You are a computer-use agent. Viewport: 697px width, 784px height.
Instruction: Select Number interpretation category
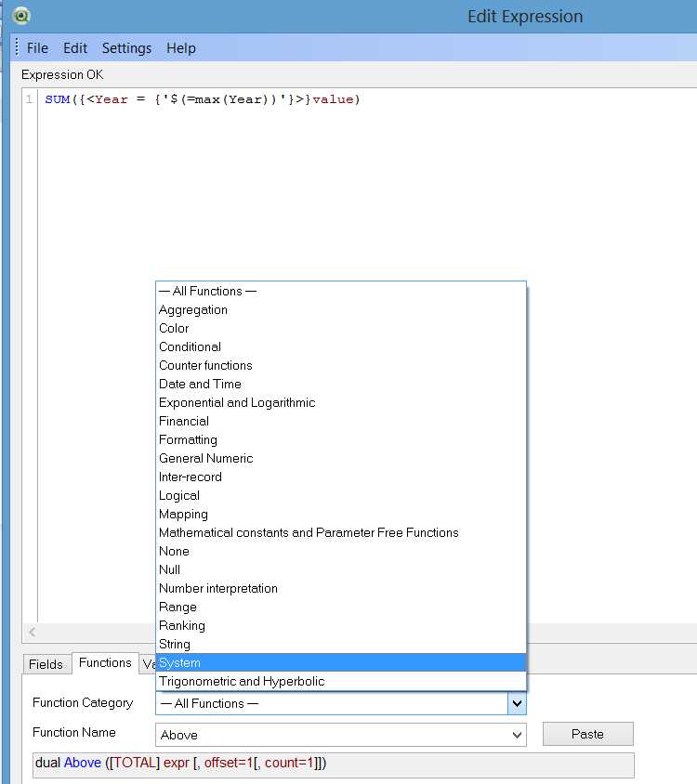(x=341, y=588)
